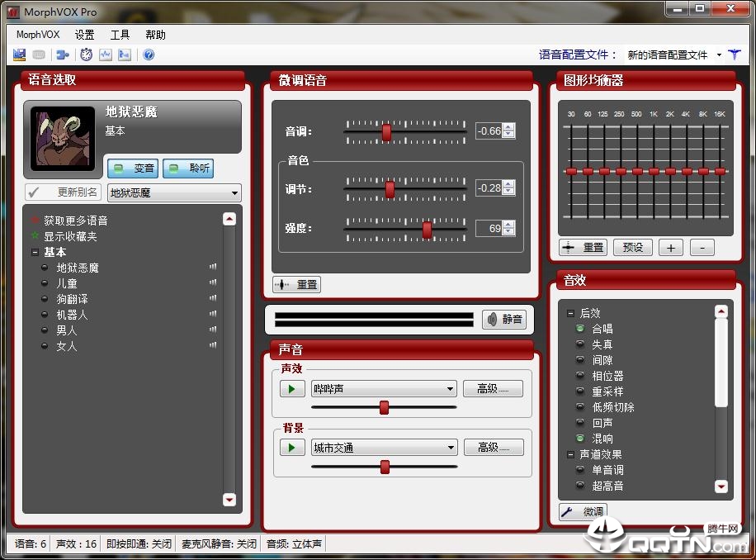This screenshot has height=560, width=756.
Task: Click the 调节 timbre value field
Action: point(489,188)
